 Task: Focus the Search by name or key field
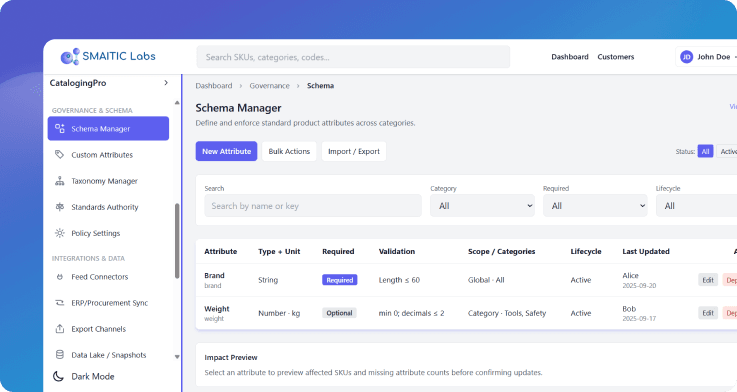point(313,205)
